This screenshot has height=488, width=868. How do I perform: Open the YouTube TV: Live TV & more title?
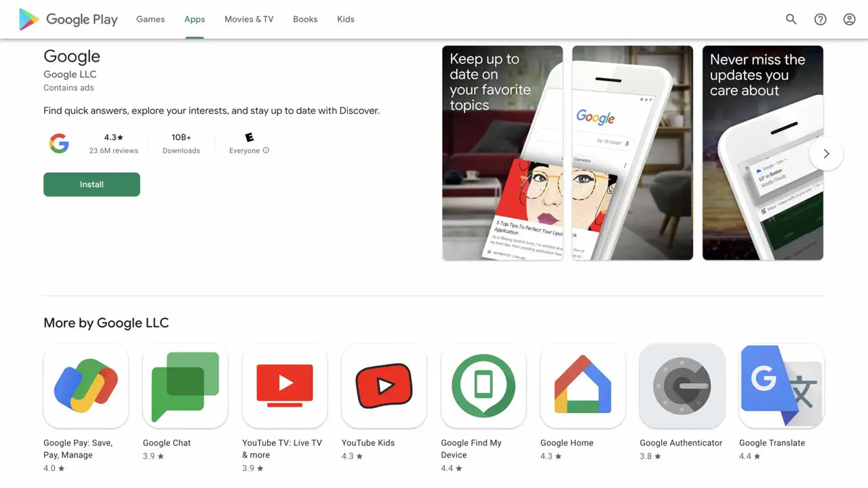(282, 449)
